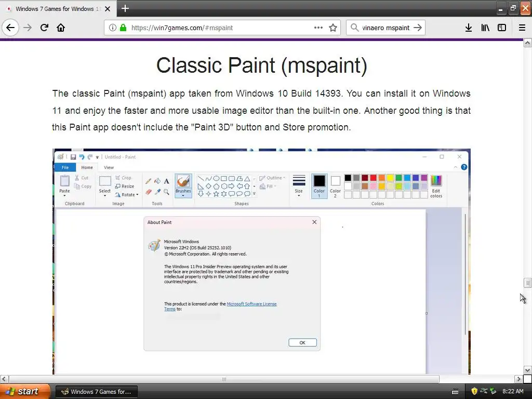The image size is (532, 399).
Task: Click Resize in Paint's Image group
Action: [x=125, y=187]
